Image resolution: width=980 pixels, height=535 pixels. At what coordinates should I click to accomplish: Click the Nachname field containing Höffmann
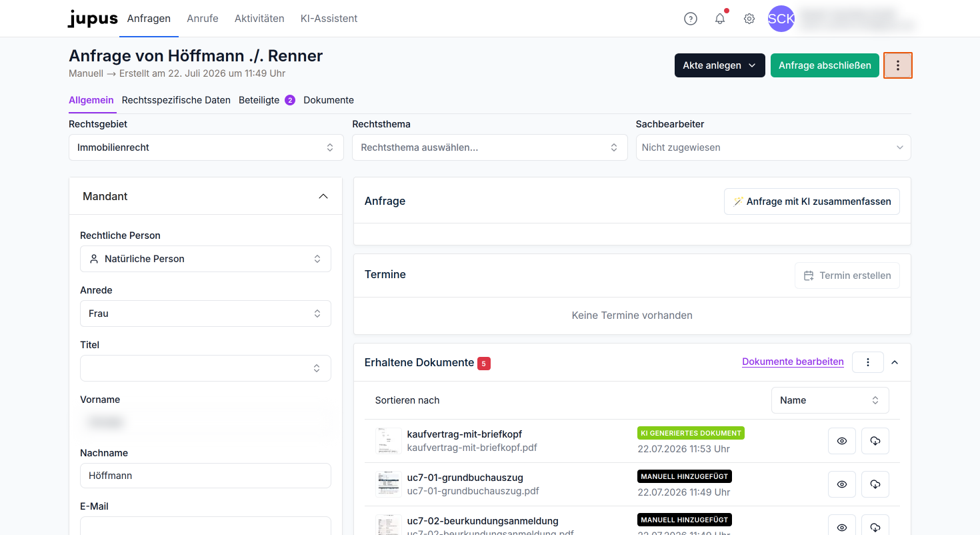pos(205,476)
